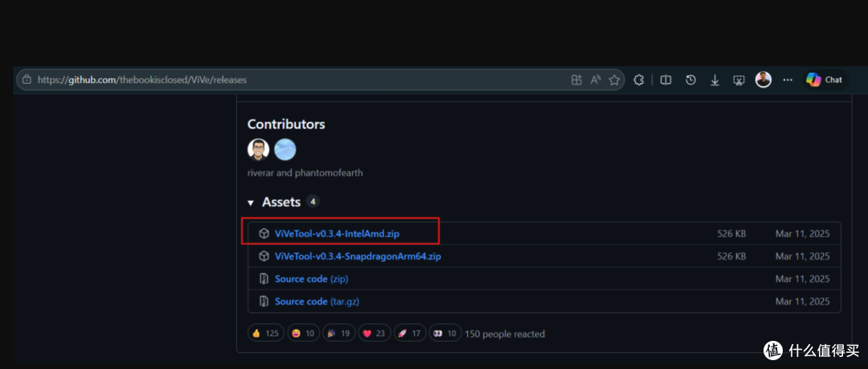
Task: Click the 150 people reacted text
Action: click(505, 334)
